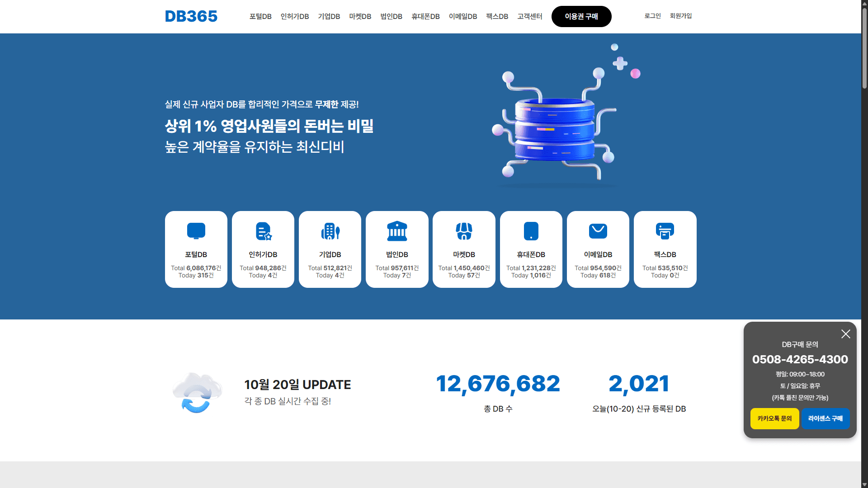The width and height of the screenshot is (868, 488).
Task: Click Today 315건 text
Action: [x=196, y=275]
